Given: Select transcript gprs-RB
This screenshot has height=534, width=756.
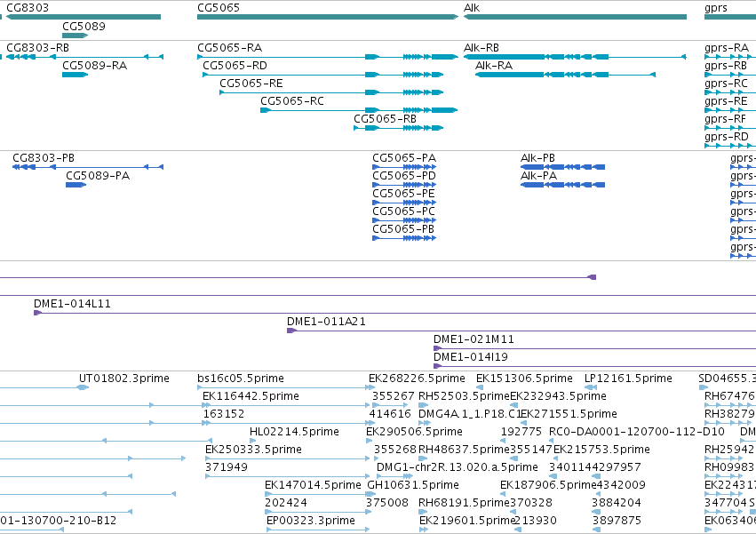Looking at the screenshot, I should tap(726, 66).
